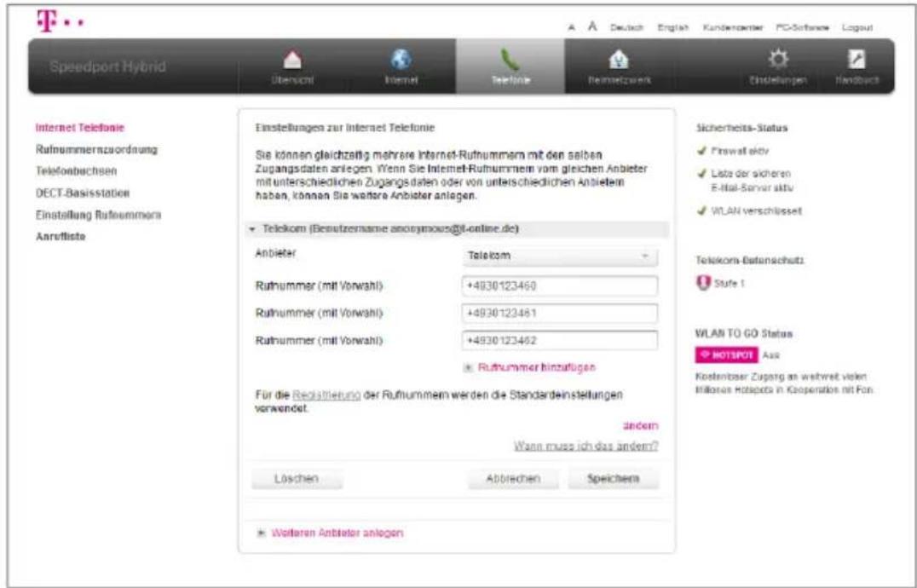Open the Registrierung link

pyautogui.click(x=326, y=395)
